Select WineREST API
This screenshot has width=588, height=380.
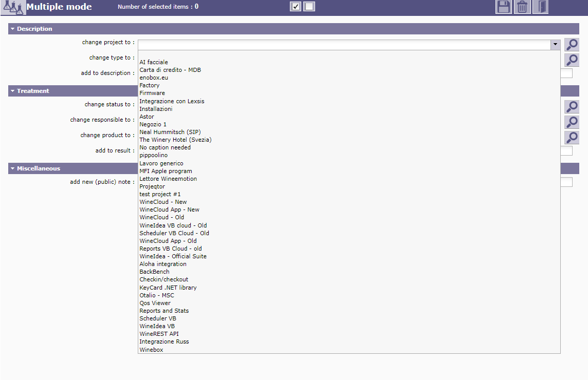[x=349, y=334]
